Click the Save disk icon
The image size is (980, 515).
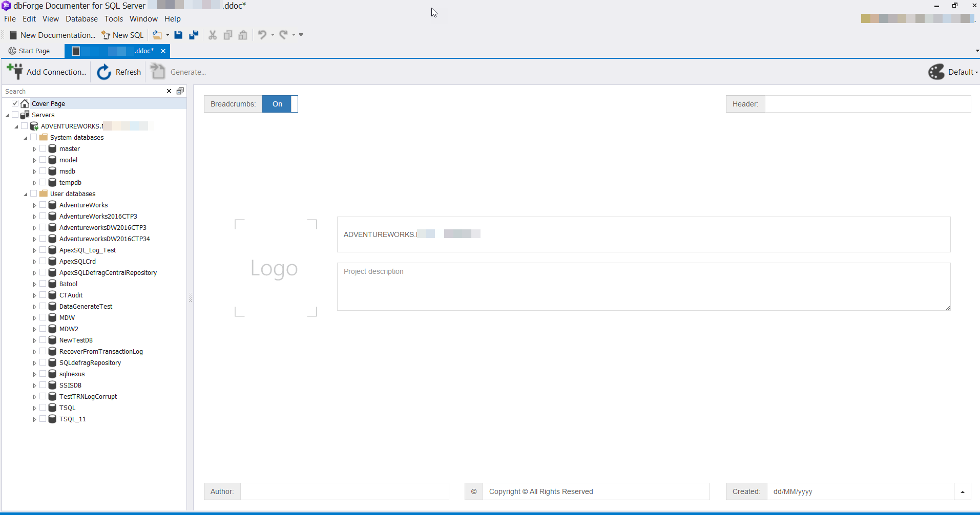point(178,35)
